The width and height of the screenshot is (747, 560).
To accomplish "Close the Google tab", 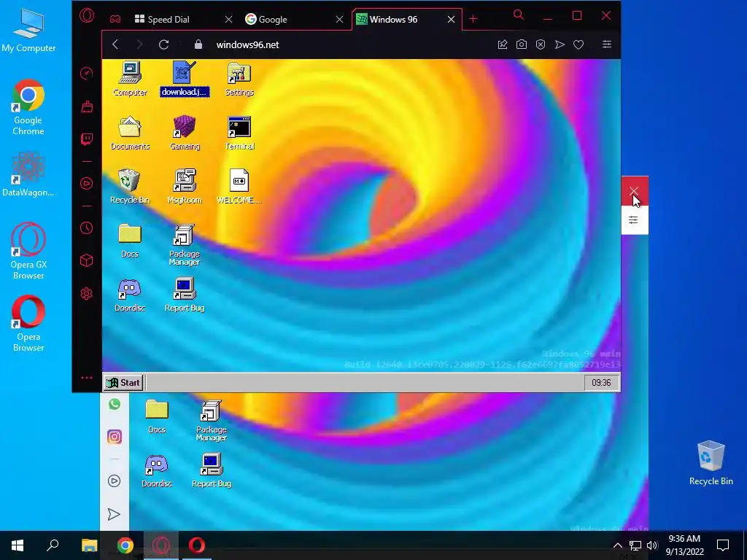I will pos(340,20).
